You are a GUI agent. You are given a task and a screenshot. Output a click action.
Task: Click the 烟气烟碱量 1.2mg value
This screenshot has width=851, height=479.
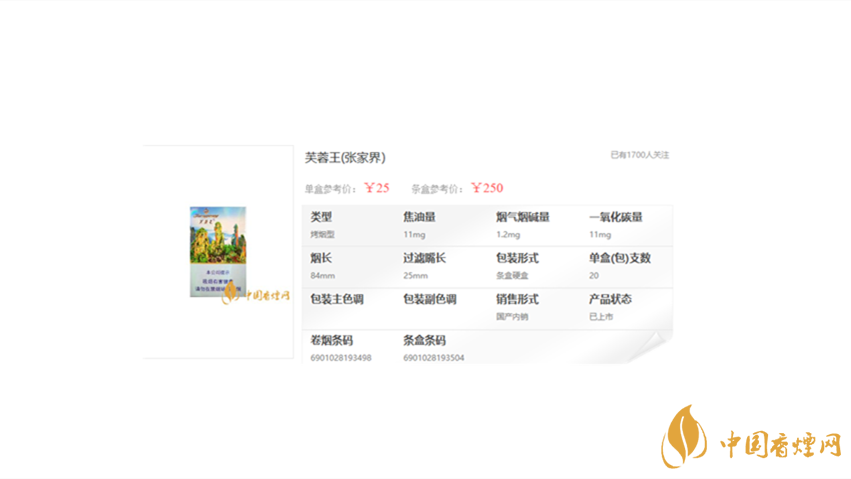[508, 234]
